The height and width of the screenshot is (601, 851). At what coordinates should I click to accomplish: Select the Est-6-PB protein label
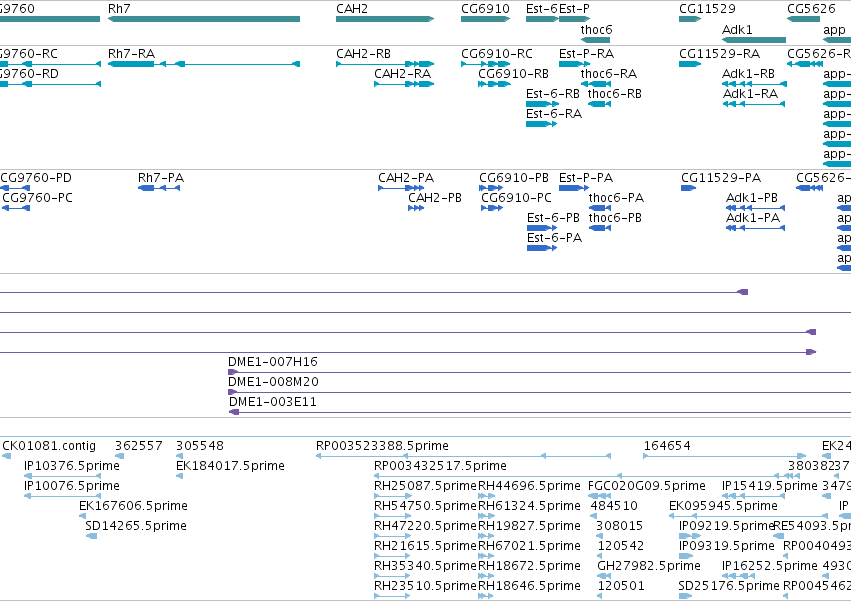pyautogui.click(x=553, y=217)
